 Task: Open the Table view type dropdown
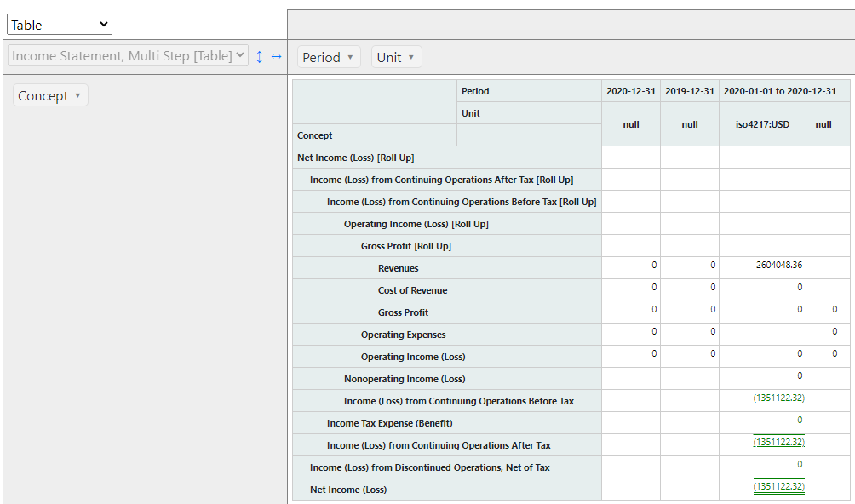tap(59, 25)
